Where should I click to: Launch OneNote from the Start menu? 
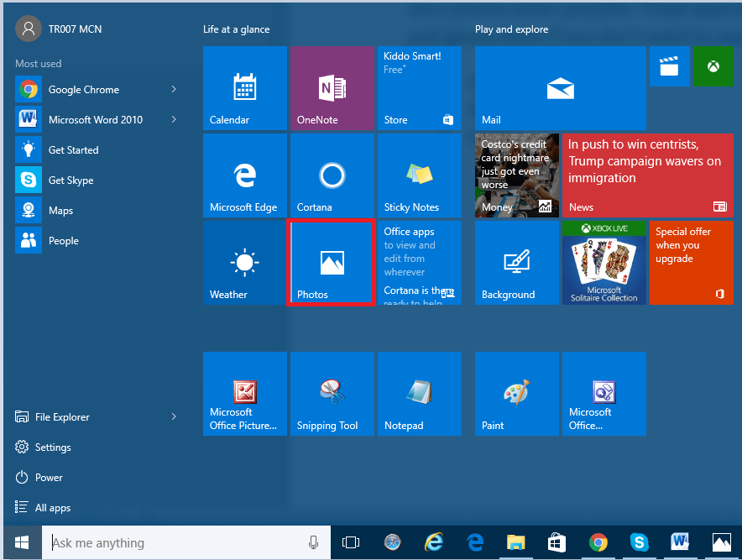(332, 88)
